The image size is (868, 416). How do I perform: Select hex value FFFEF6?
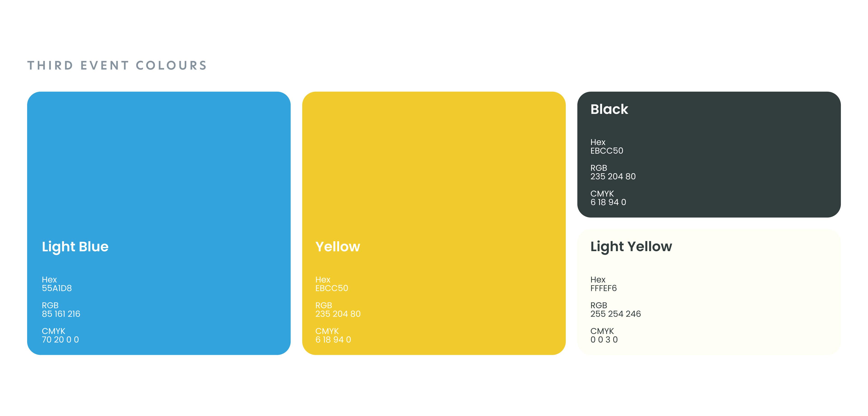point(604,288)
